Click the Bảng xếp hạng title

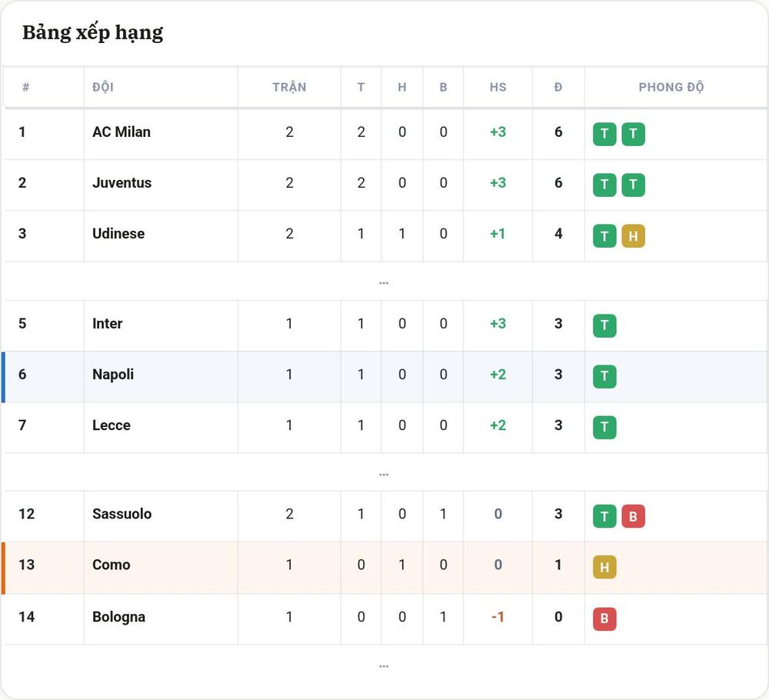pos(93,33)
